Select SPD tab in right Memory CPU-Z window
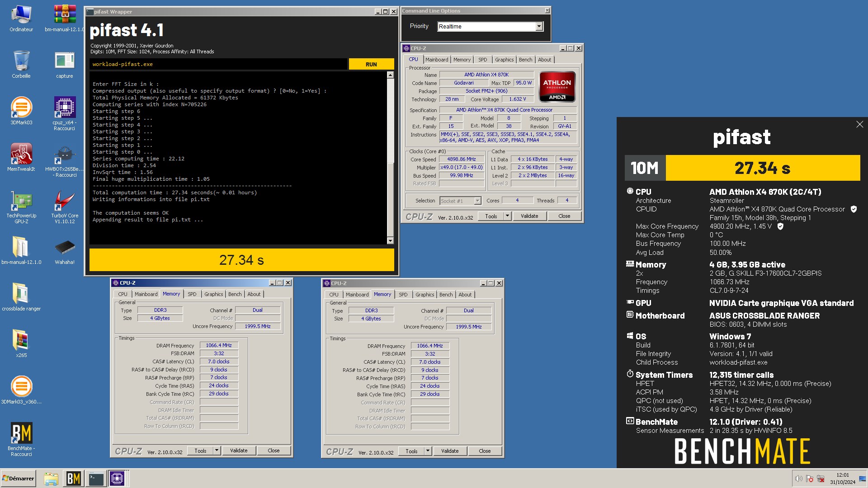 (x=403, y=295)
